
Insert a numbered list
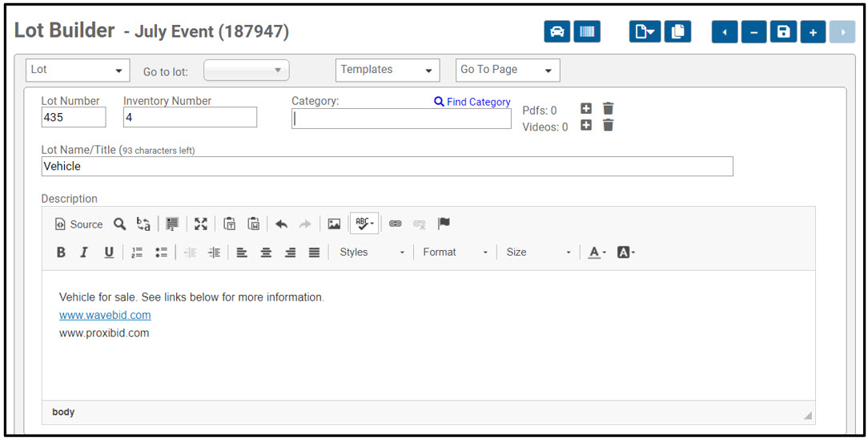(x=137, y=252)
